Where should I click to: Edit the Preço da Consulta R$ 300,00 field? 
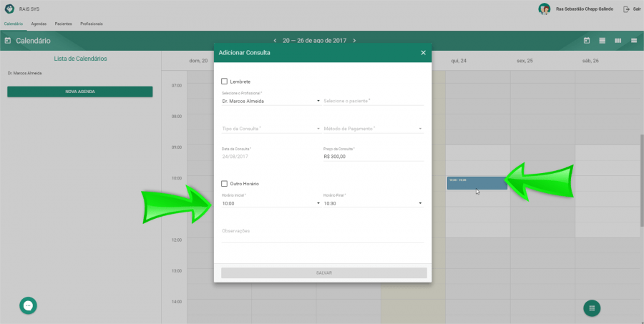click(374, 157)
